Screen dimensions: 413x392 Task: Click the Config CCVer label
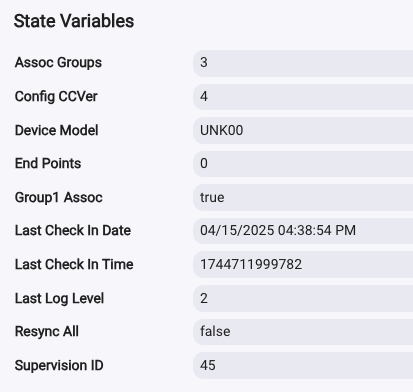[56, 97]
